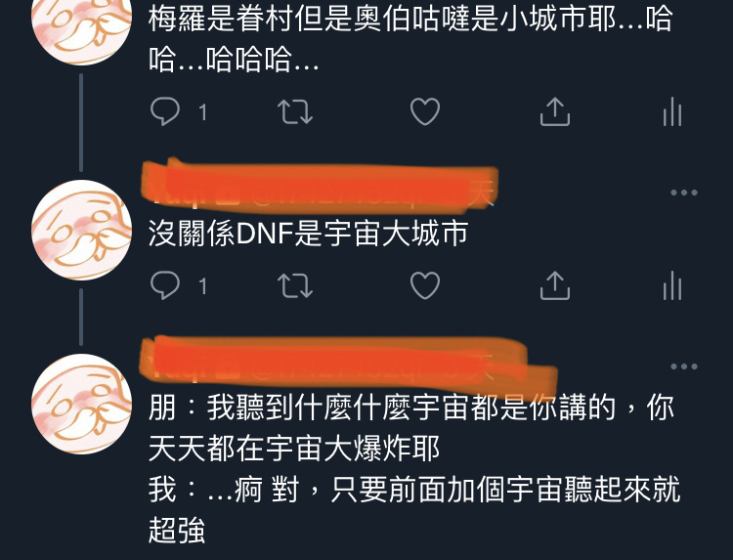Retweet the 梅羅是眷村 tweet
The image size is (733, 560).
295,111
